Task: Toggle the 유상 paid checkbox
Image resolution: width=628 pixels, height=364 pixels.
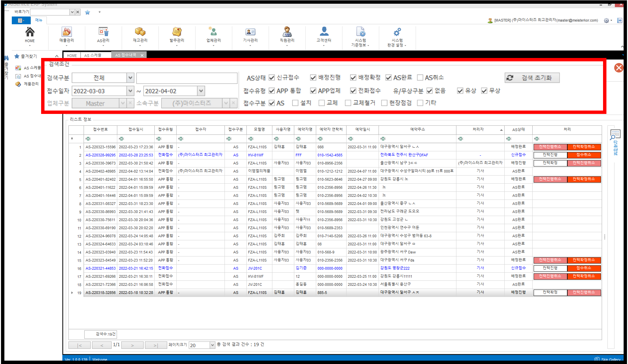Action: pos(460,91)
